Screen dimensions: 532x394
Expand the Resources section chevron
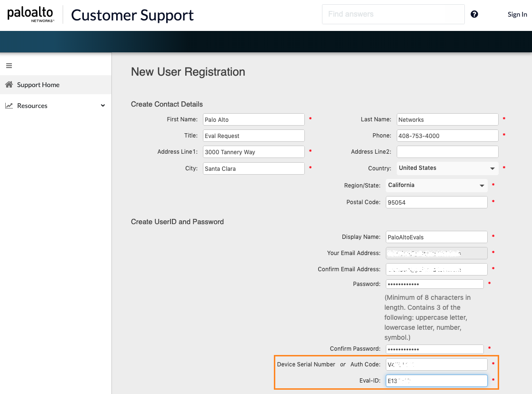[102, 106]
